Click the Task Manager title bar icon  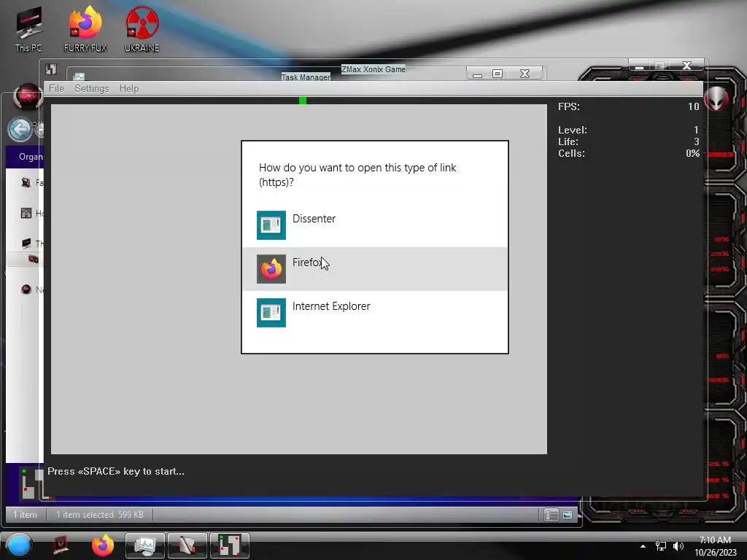coord(79,77)
